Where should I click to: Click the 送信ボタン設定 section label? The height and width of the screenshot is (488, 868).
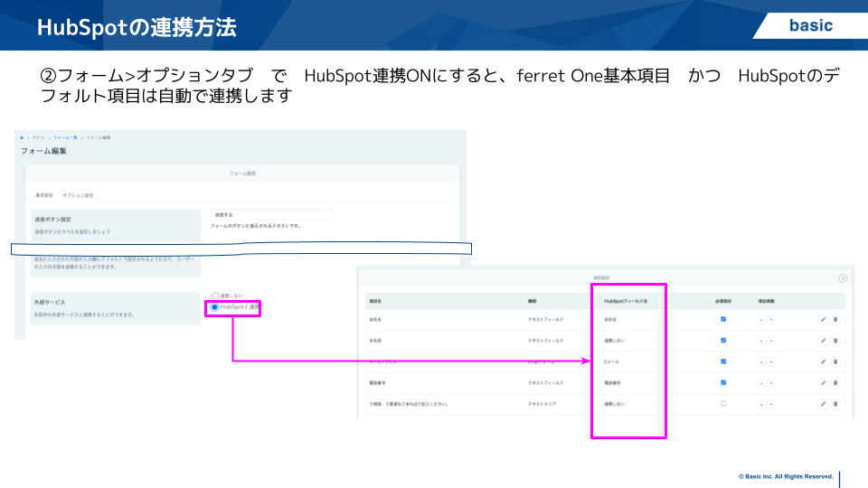pos(52,220)
